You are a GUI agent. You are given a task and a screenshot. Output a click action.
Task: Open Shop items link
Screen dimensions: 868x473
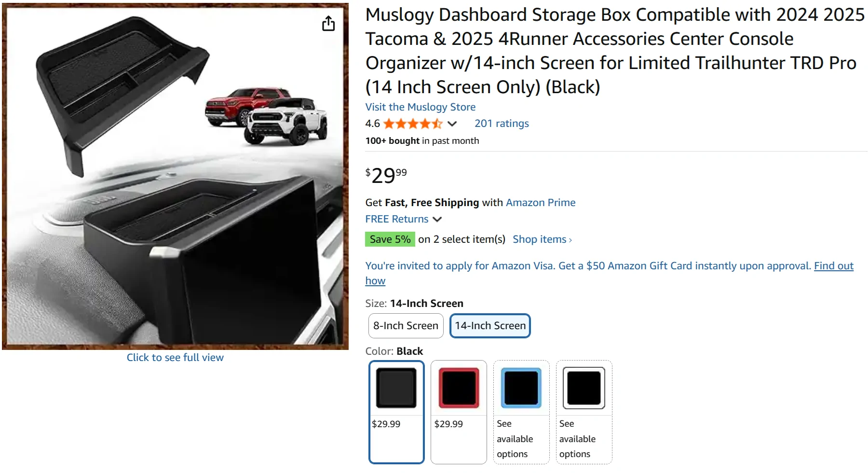tap(542, 239)
